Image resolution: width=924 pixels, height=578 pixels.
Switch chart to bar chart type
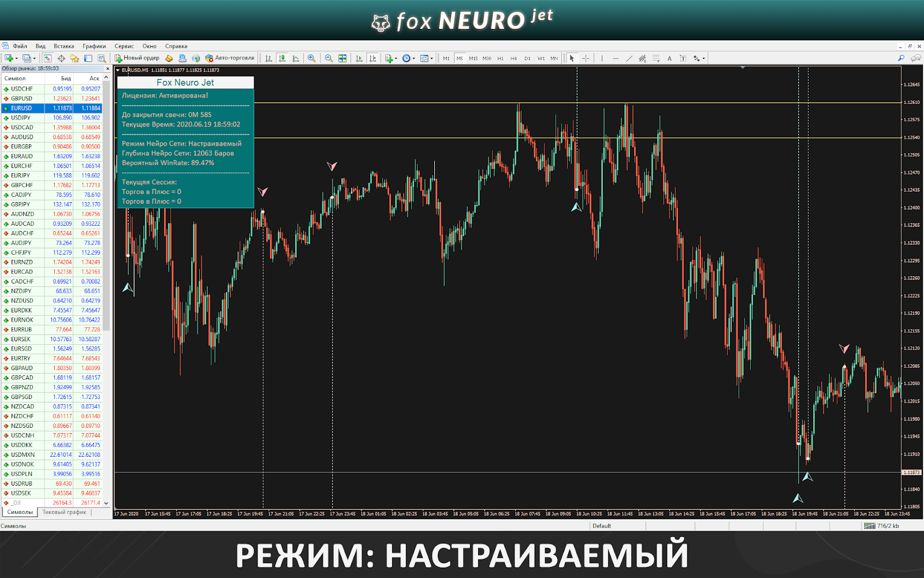(x=269, y=58)
